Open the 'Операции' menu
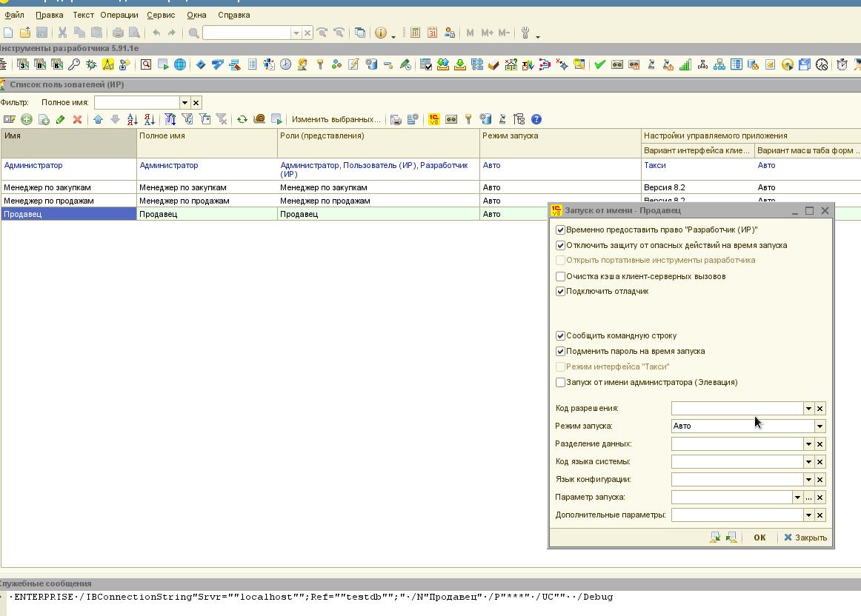The image size is (861, 616). pyautogui.click(x=119, y=15)
